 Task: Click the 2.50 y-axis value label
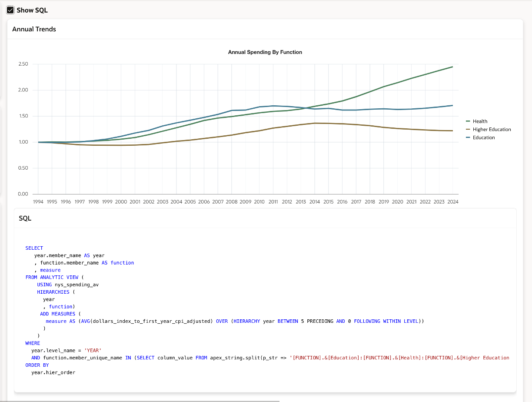pos(23,64)
